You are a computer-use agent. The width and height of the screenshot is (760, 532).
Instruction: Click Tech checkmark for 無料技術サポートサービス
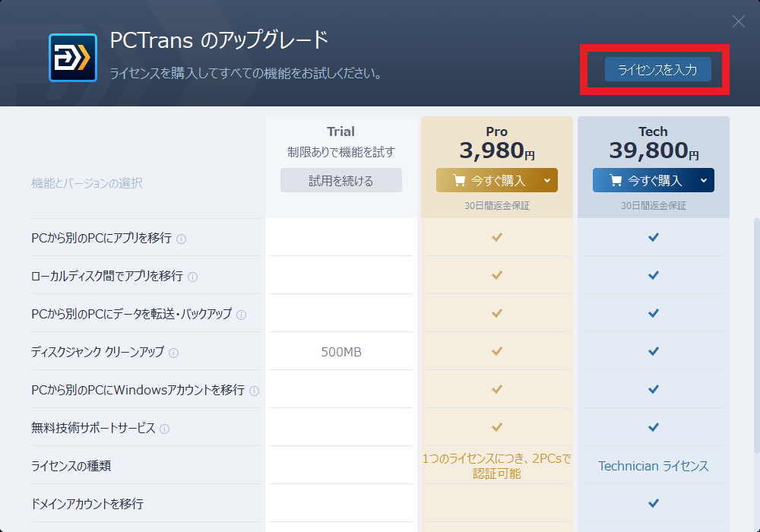654,427
